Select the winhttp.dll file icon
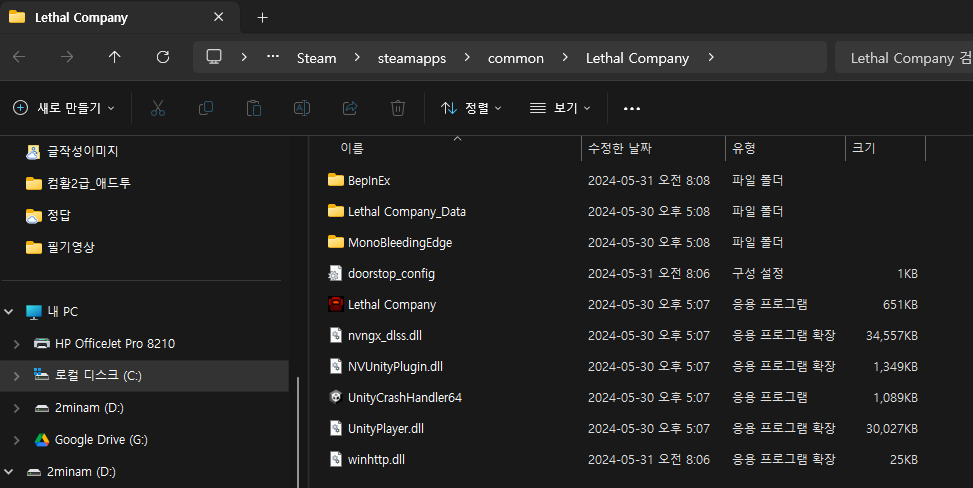973x488 pixels. (336, 459)
